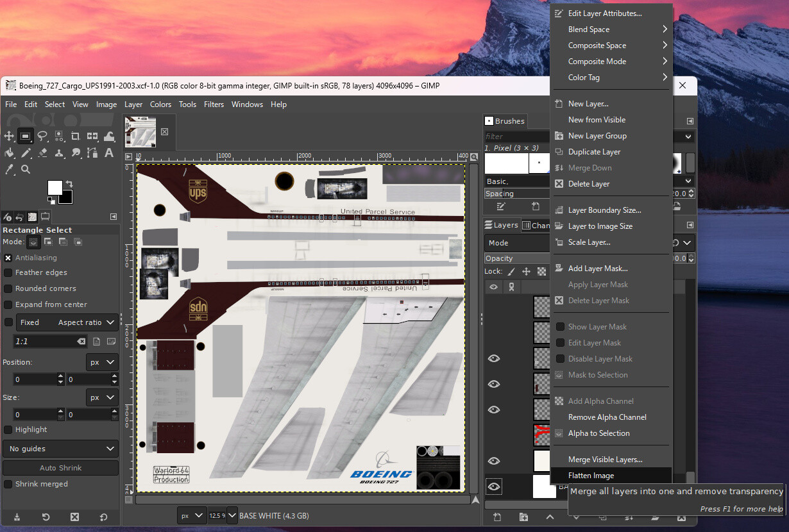
Task: Hide the BASE WHITE layer eye icon
Action: pos(493,487)
